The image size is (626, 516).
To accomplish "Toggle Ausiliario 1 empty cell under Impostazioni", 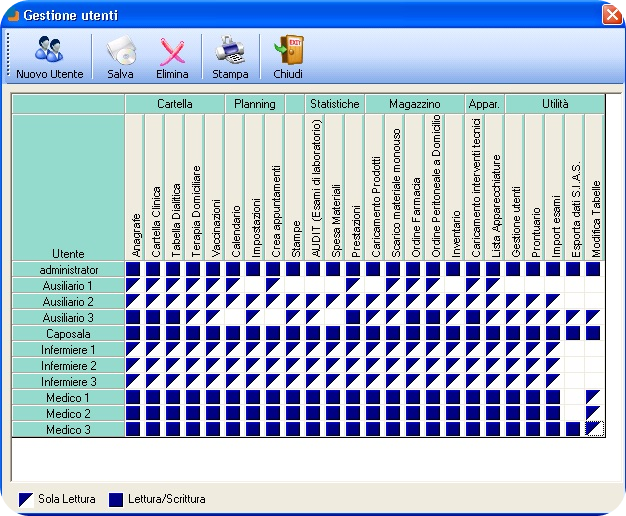I will click(254, 285).
